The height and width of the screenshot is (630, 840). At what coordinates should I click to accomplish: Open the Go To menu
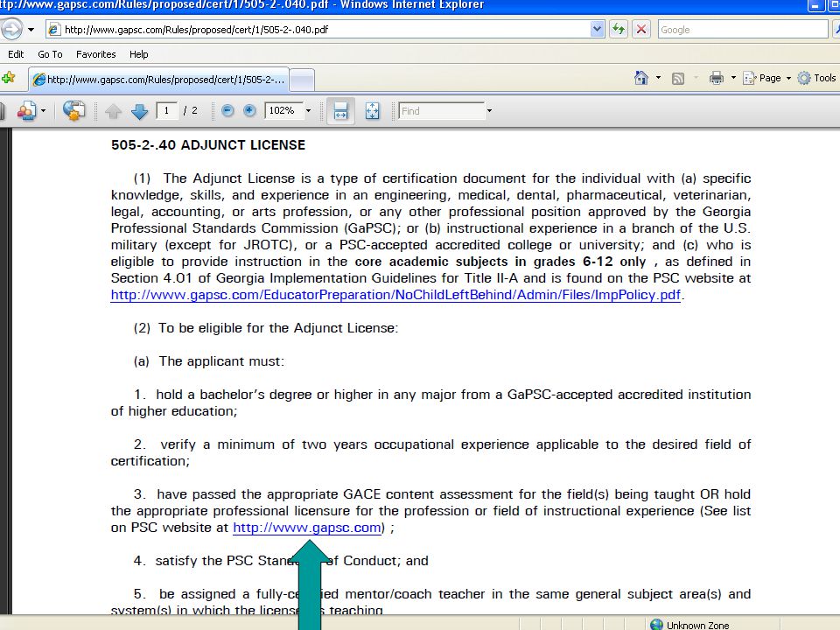50,54
